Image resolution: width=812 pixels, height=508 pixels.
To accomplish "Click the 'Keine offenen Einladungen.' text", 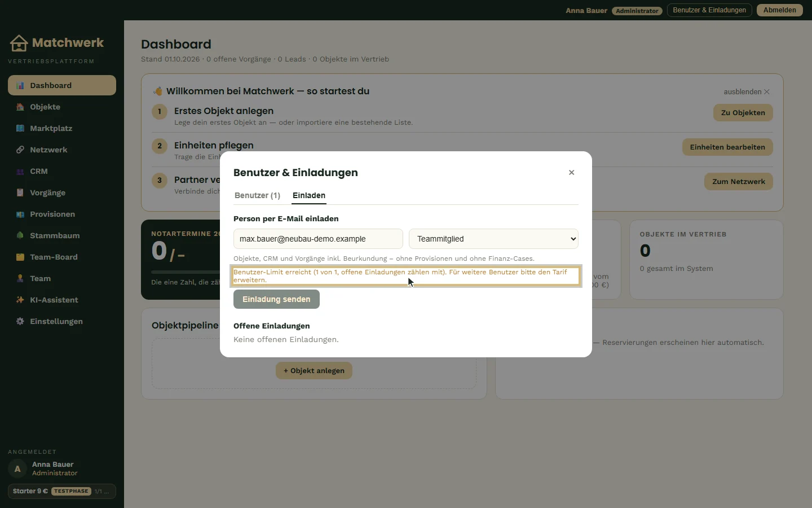I will pyautogui.click(x=286, y=340).
